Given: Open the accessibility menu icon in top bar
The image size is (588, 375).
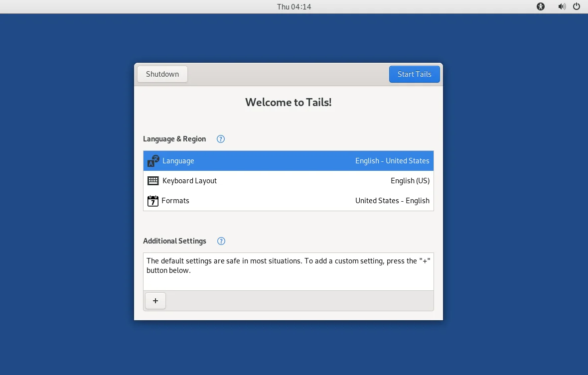Looking at the screenshot, I should 540,6.
